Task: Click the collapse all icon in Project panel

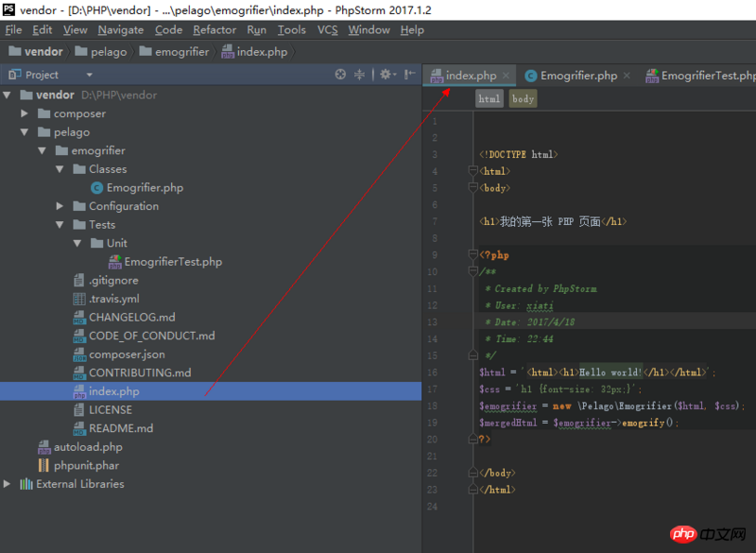Action: pos(360,75)
